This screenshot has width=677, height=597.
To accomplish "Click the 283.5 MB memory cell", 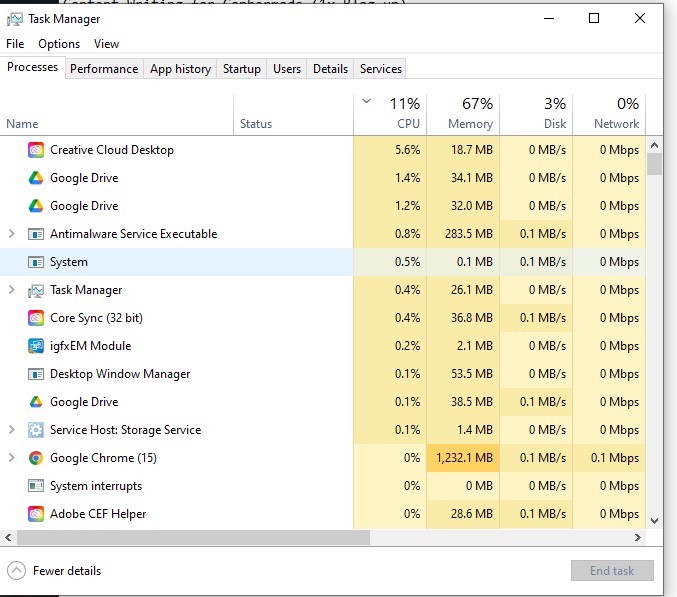I will click(x=463, y=234).
